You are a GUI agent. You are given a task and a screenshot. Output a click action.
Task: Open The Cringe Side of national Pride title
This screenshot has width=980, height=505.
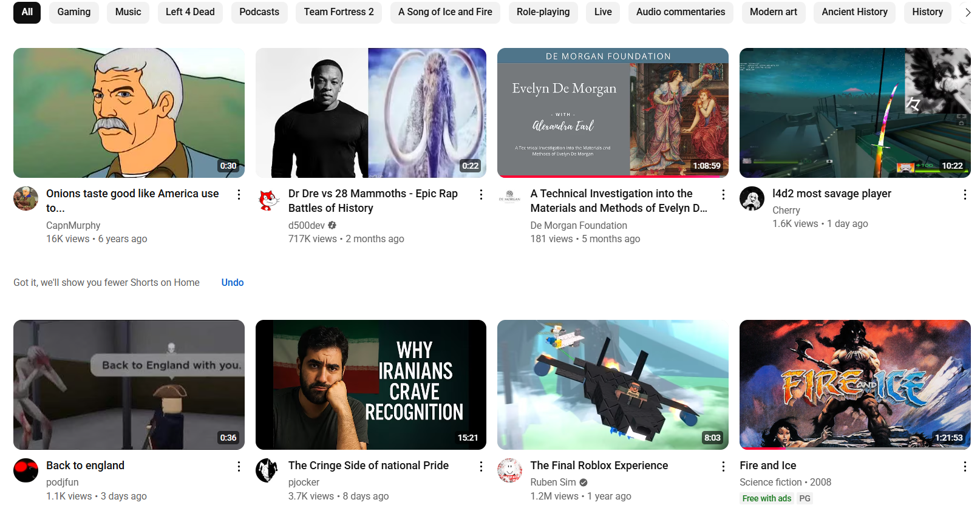[369, 466]
